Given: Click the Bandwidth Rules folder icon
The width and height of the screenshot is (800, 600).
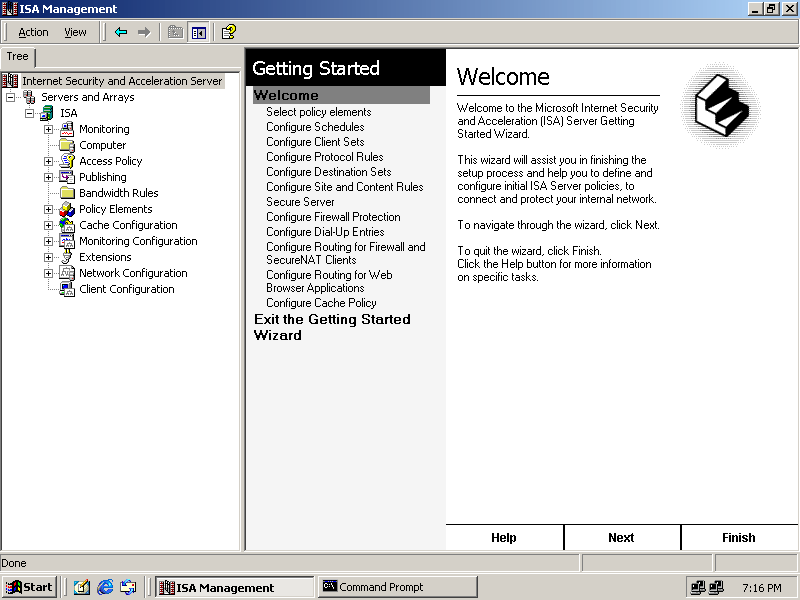Looking at the screenshot, I should coord(67,193).
